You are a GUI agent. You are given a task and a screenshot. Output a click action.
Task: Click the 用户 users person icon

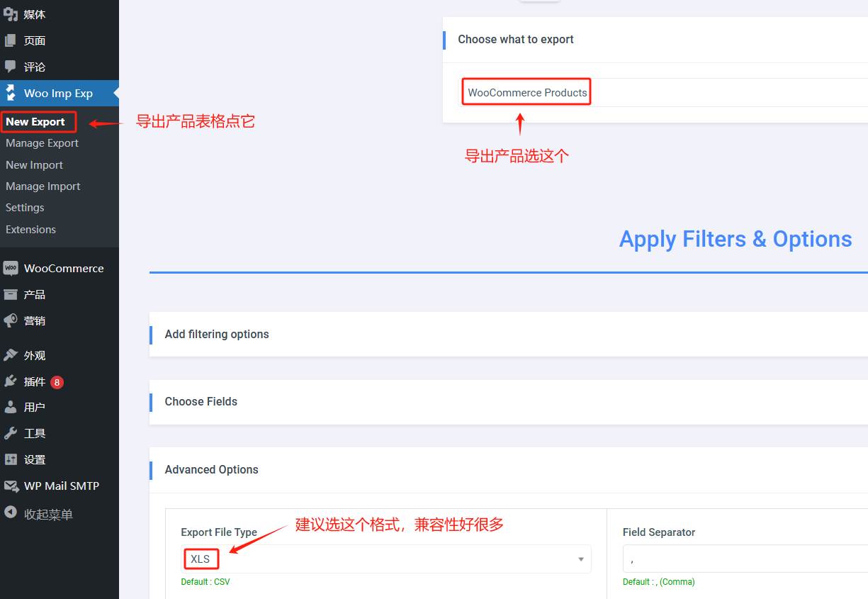[11, 407]
